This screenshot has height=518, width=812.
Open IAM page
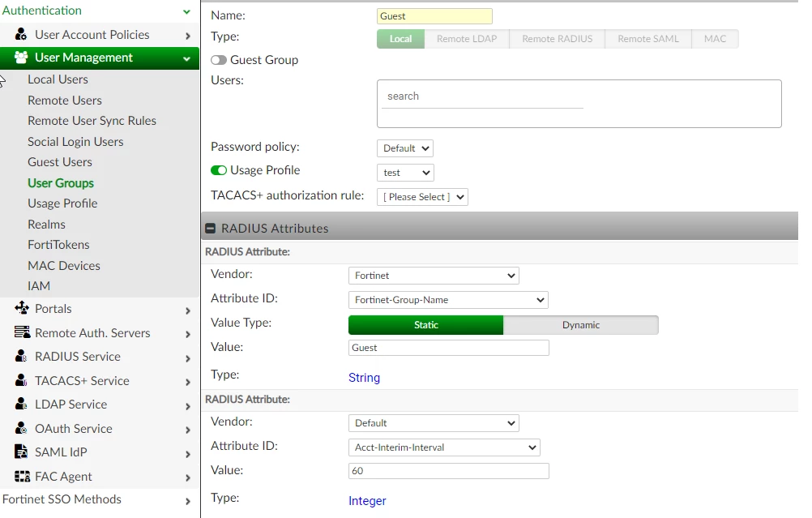(x=39, y=286)
